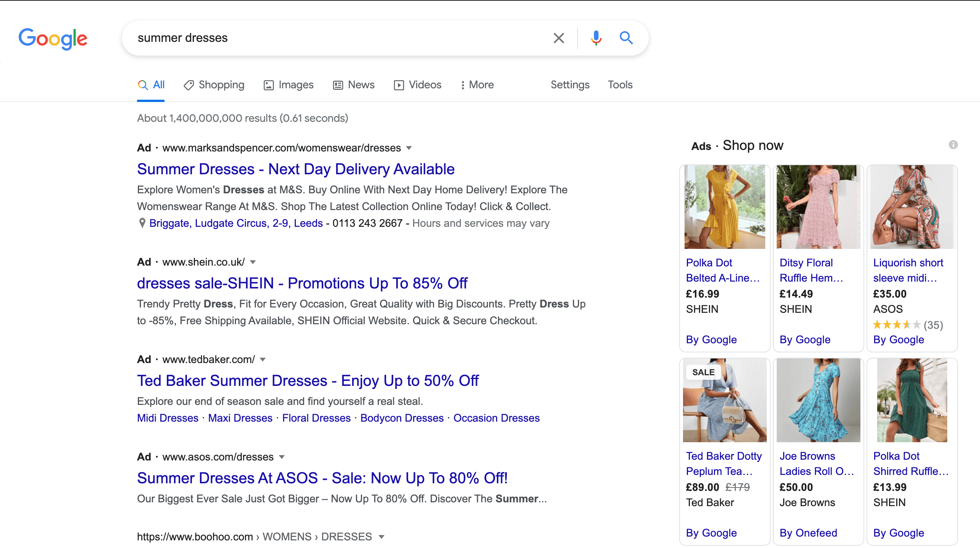The image size is (980, 548).
Task: Follow the Floral Dresses sitelink
Action: tap(316, 418)
